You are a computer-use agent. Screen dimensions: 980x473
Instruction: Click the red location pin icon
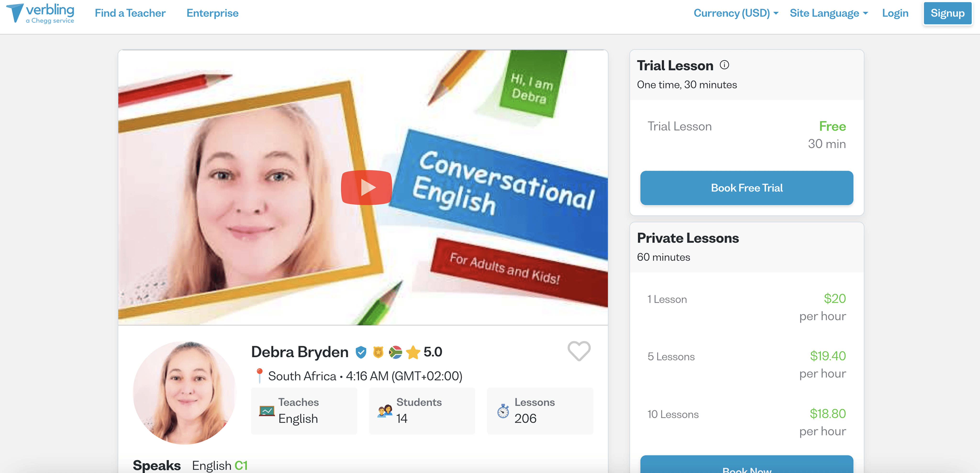pos(259,375)
